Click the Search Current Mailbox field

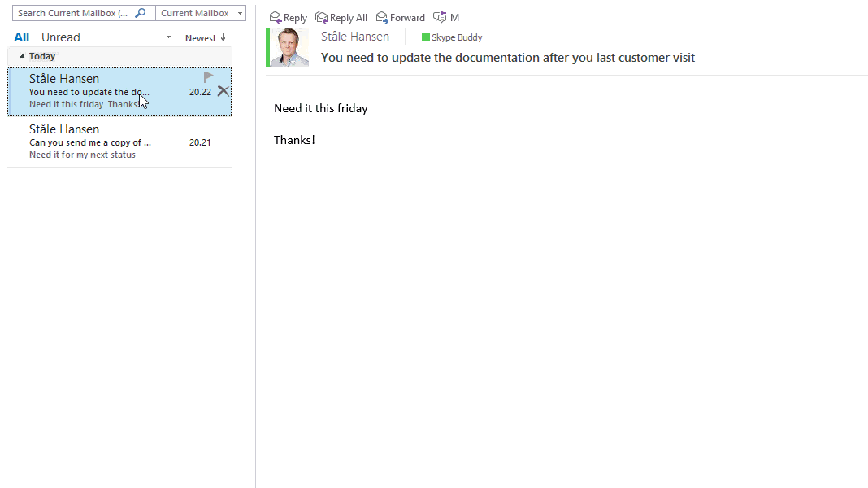click(x=72, y=13)
